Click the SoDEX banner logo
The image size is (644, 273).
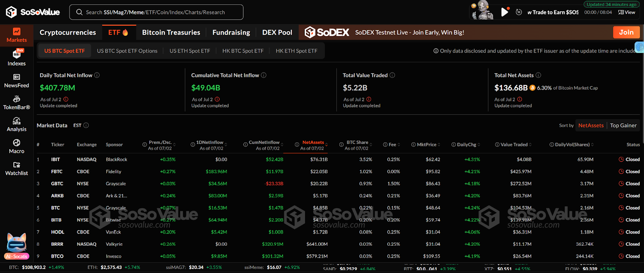(327, 32)
